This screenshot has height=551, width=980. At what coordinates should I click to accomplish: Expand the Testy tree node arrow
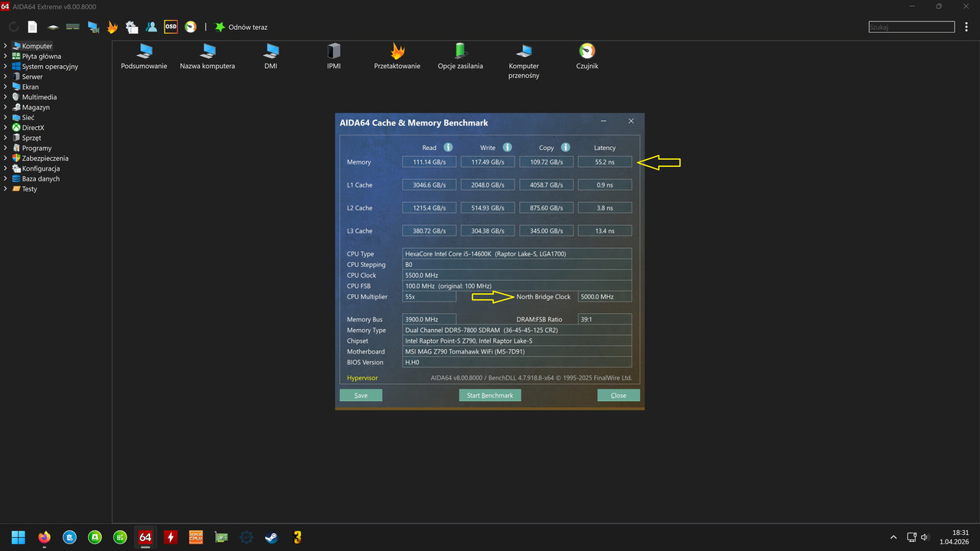(5, 189)
